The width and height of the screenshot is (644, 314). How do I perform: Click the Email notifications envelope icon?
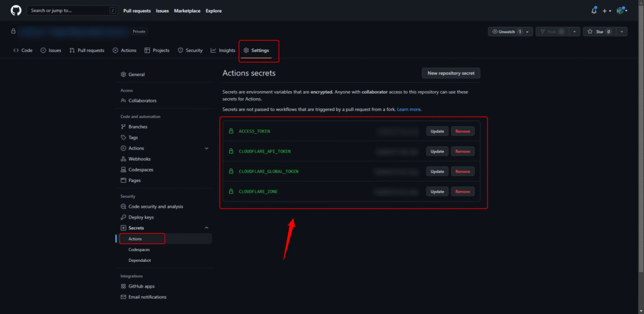click(123, 297)
